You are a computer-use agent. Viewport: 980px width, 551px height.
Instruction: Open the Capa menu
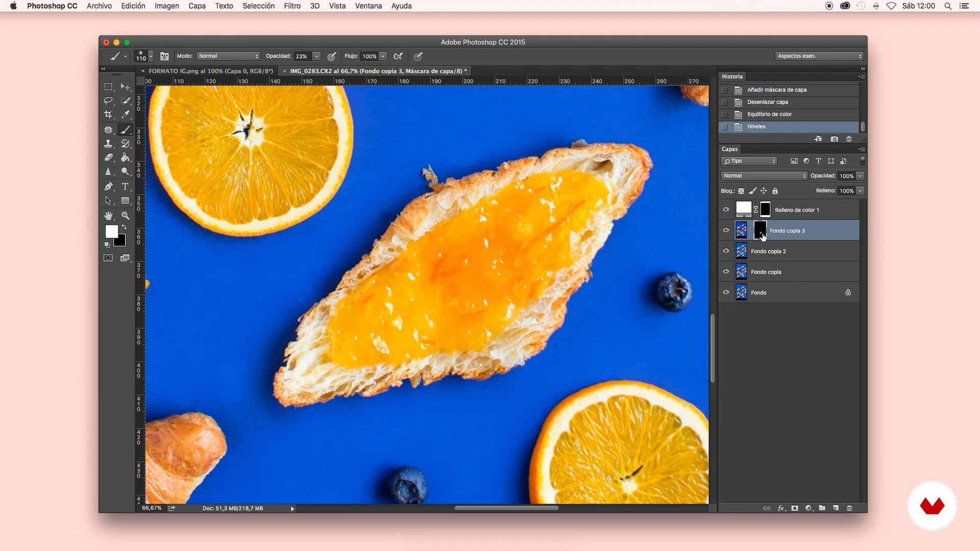coord(197,6)
